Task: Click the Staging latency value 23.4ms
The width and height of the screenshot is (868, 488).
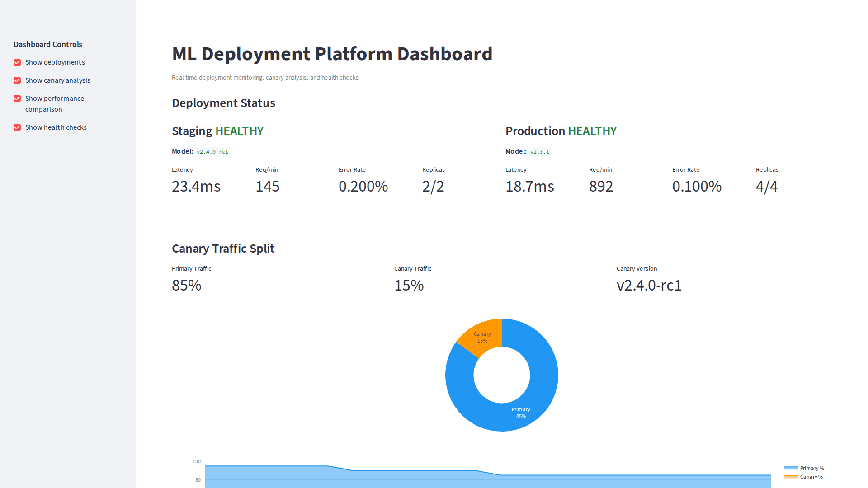Action: [x=196, y=186]
